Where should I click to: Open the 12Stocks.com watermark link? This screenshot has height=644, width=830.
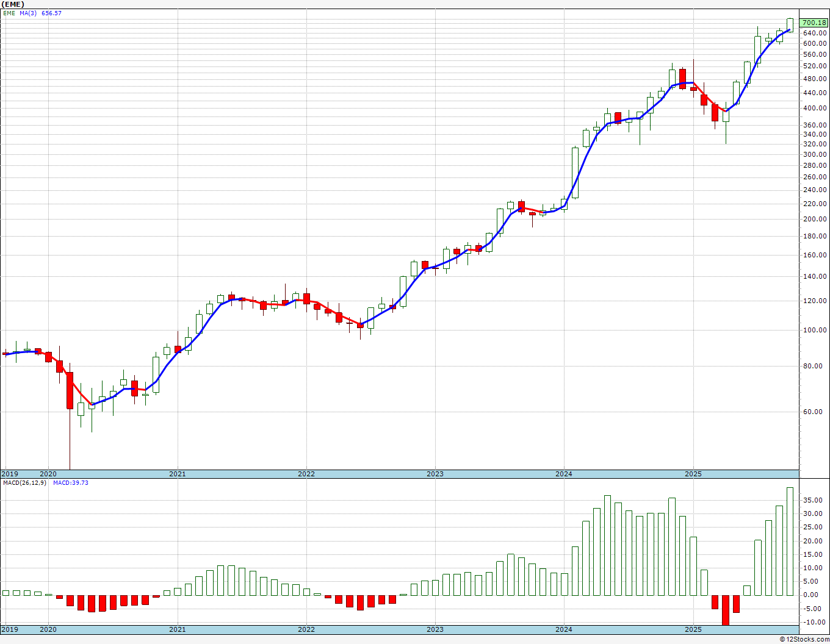tap(804, 639)
